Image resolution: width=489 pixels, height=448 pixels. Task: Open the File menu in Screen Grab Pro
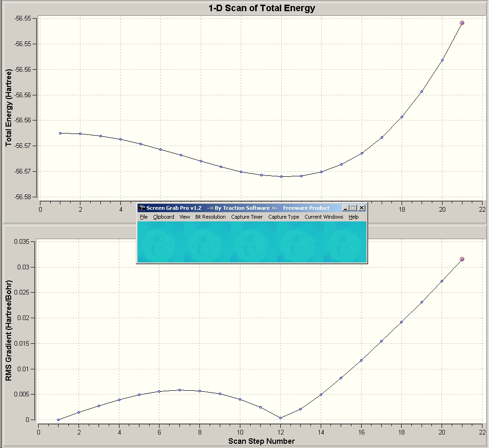[x=144, y=217]
